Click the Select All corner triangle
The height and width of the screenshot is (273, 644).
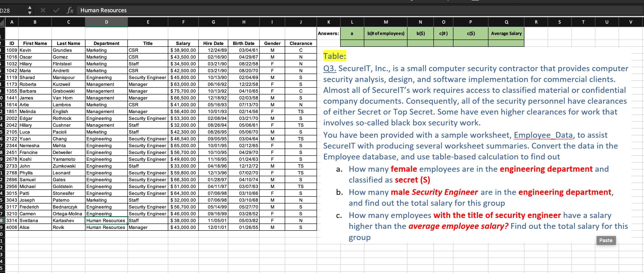pyautogui.click(x=2, y=22)
